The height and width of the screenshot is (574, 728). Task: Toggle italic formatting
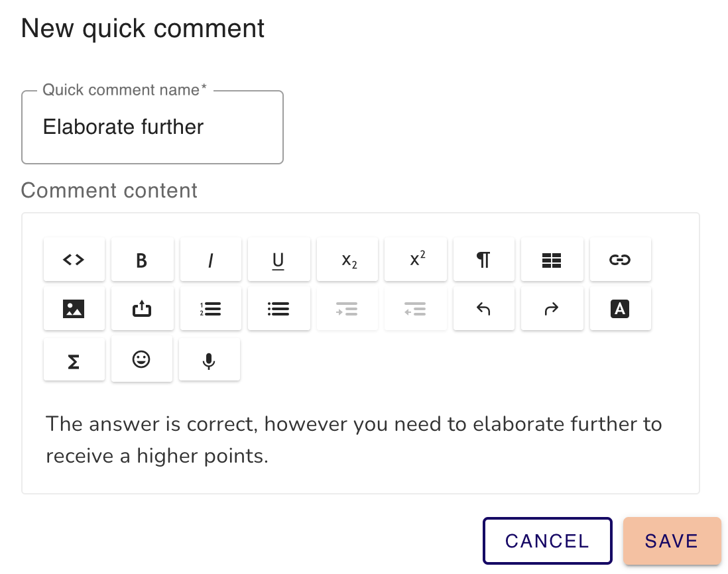tap(210, 260)
